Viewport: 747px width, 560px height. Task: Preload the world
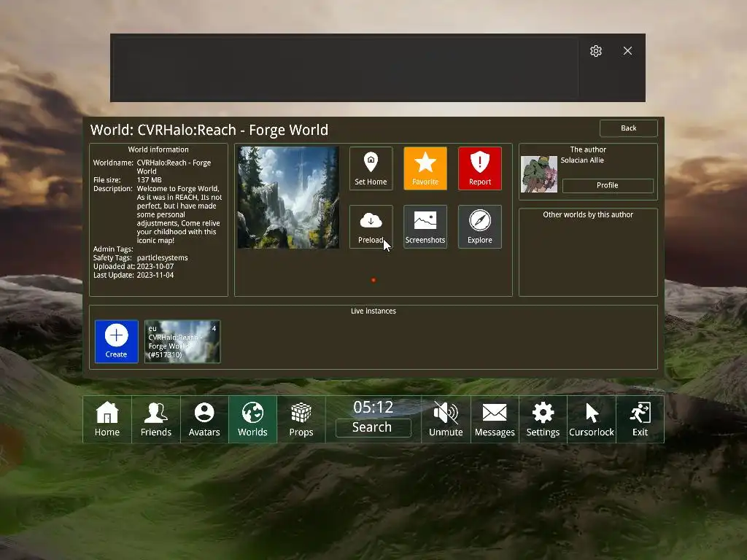pos(371,227)
